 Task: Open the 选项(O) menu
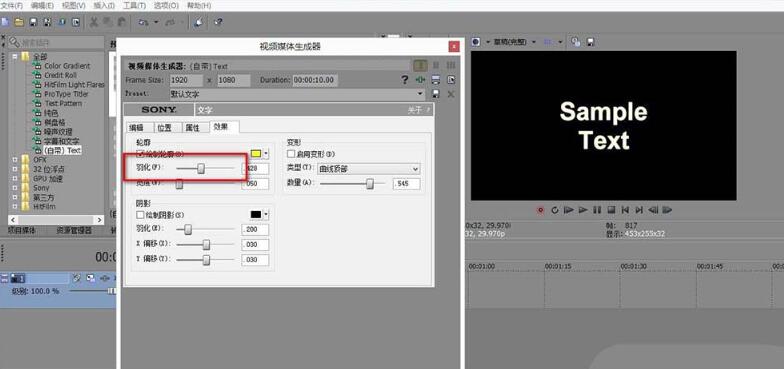click(166, 6)
